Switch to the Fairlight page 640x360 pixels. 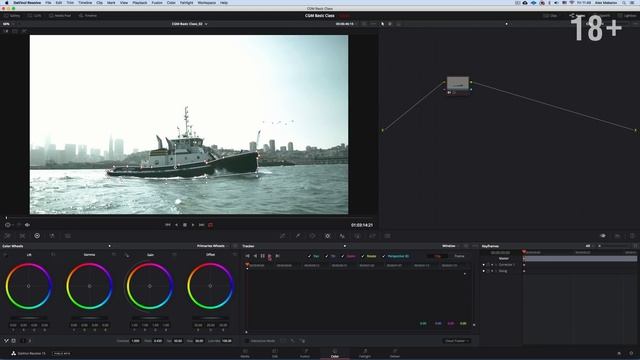pyautogui.click(x=364, y=353)
